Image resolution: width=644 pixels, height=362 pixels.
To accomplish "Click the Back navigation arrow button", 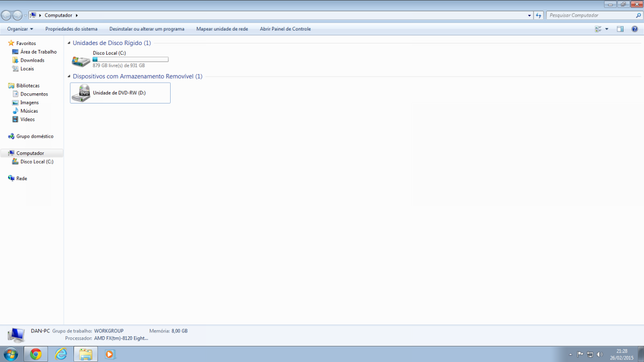I will [x=6, y=16].
